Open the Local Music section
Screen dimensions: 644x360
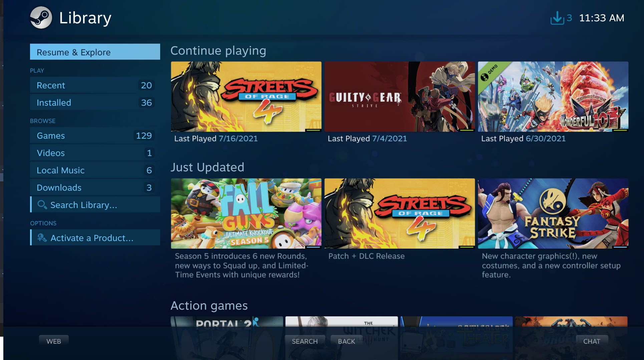click(95, 170)
